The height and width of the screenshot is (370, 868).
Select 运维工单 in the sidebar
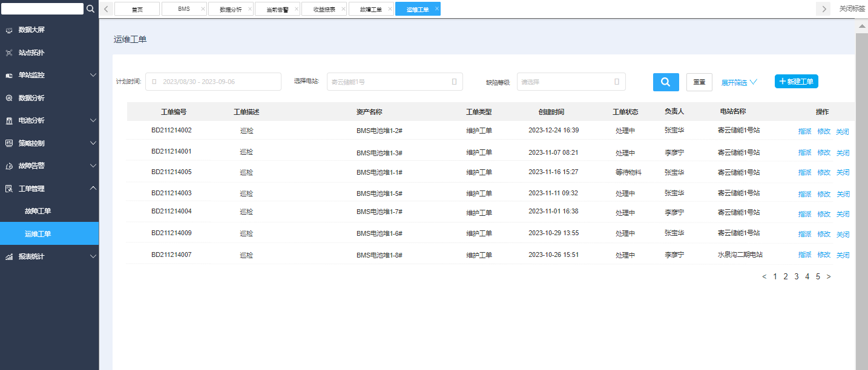coord(49,233)
